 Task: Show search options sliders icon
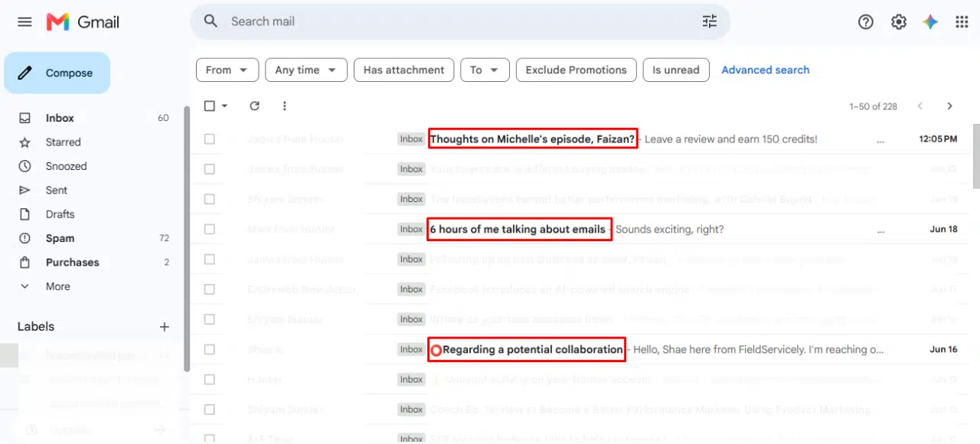coord(710,21)
